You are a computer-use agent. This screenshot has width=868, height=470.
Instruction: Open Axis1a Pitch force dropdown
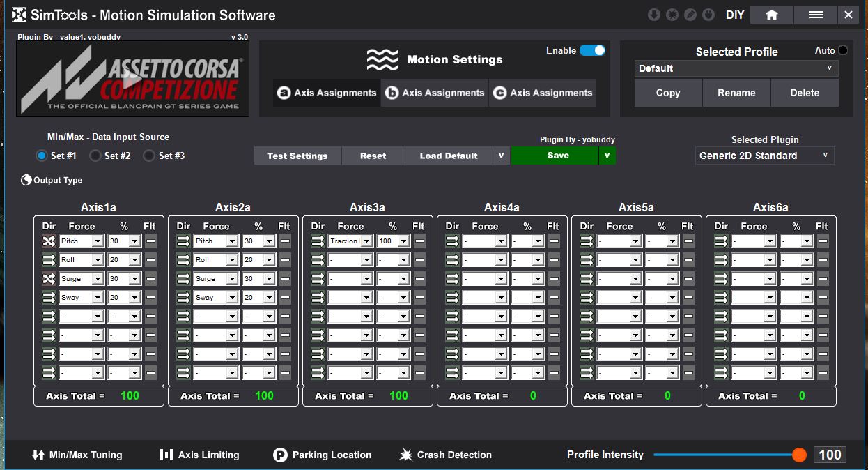pos(81,241)
